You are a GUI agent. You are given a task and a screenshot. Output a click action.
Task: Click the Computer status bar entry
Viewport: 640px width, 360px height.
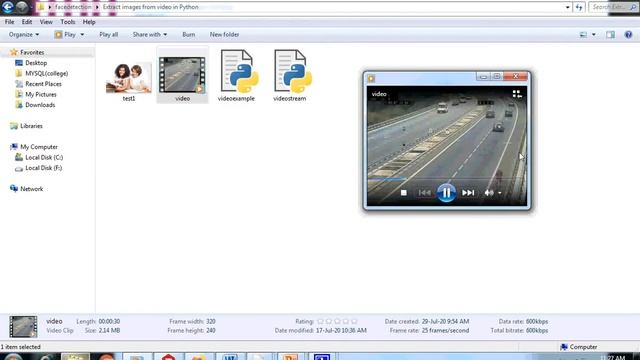[579, 347]
